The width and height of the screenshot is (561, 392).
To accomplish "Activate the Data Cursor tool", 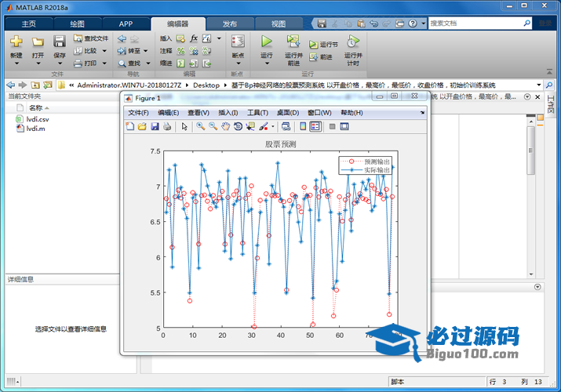I will (x=250, y=126).
